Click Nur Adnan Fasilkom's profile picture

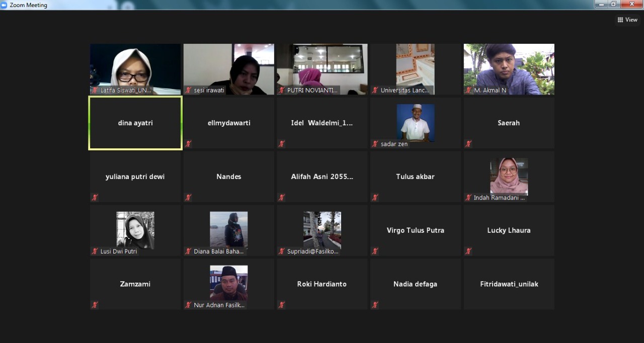229,284
